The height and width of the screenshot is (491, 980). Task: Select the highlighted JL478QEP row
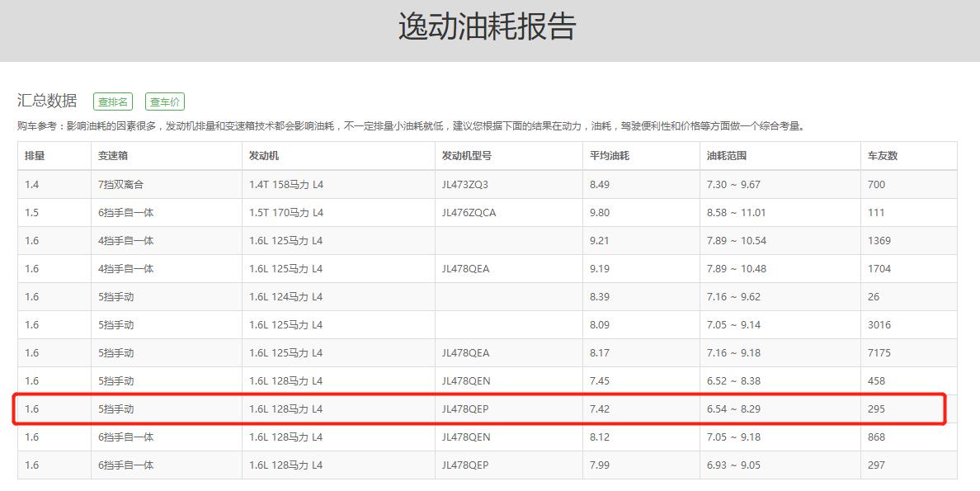point(490,408)
